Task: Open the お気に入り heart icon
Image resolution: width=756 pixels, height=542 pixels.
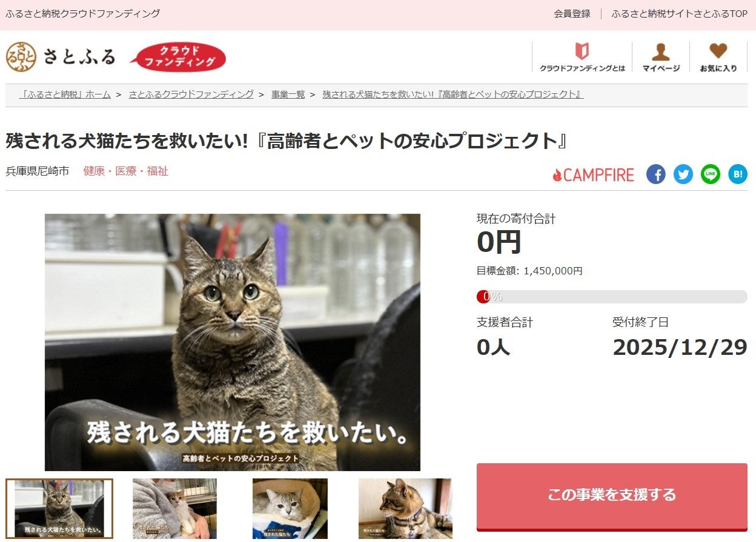Action: click(718, 58)
